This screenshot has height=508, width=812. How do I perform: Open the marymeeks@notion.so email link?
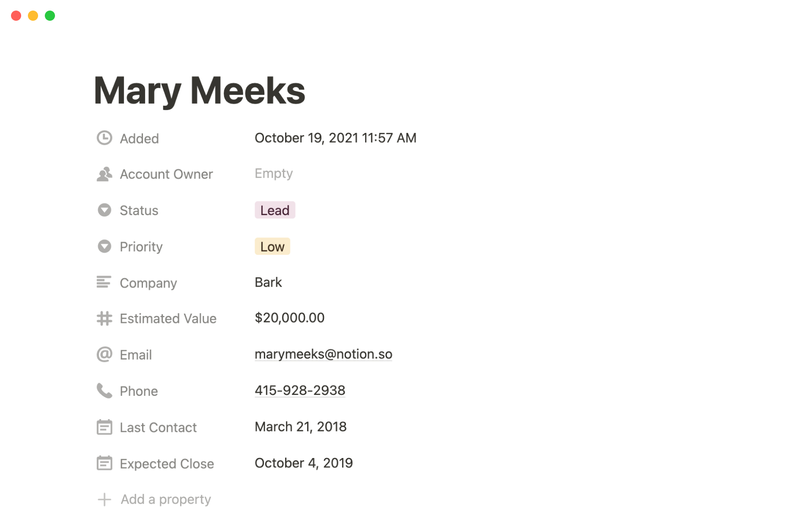tap(323, 354)
